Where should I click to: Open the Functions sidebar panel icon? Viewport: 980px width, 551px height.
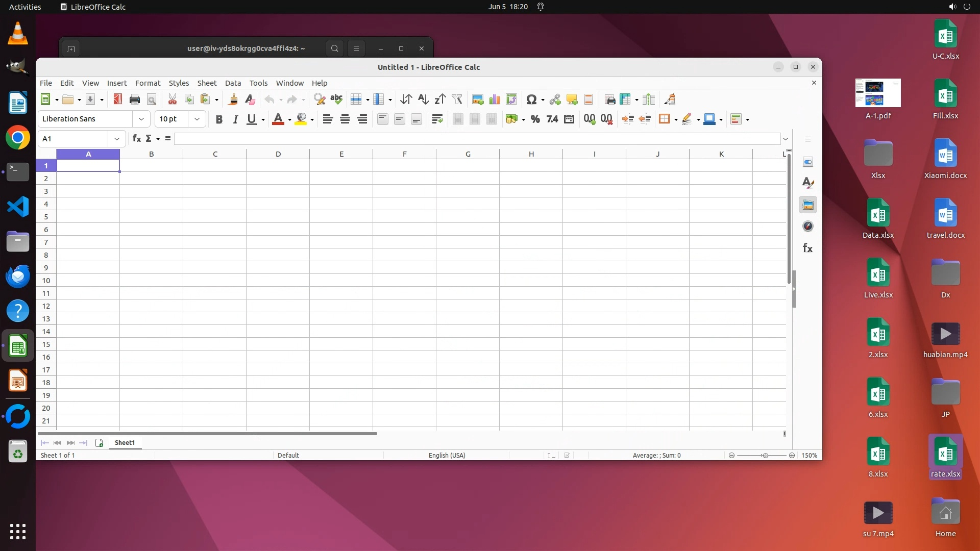pos(807,248)
